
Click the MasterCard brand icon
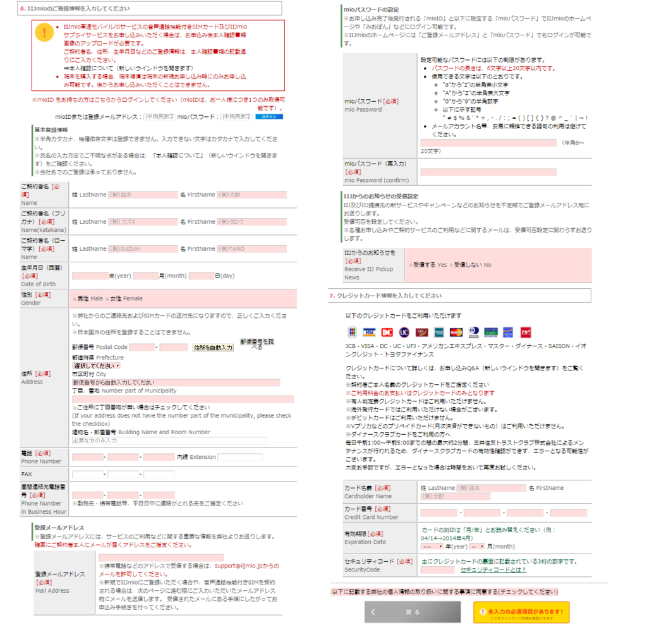click(x=456, y=332)
